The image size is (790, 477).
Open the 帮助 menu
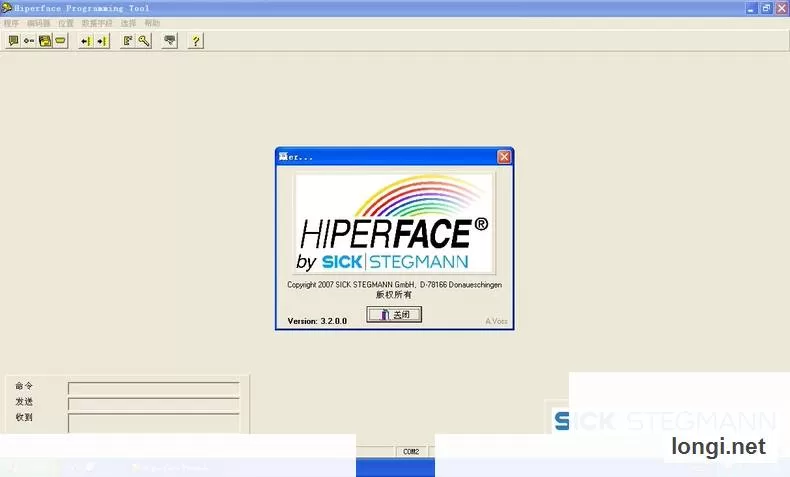tap(152, 23)
